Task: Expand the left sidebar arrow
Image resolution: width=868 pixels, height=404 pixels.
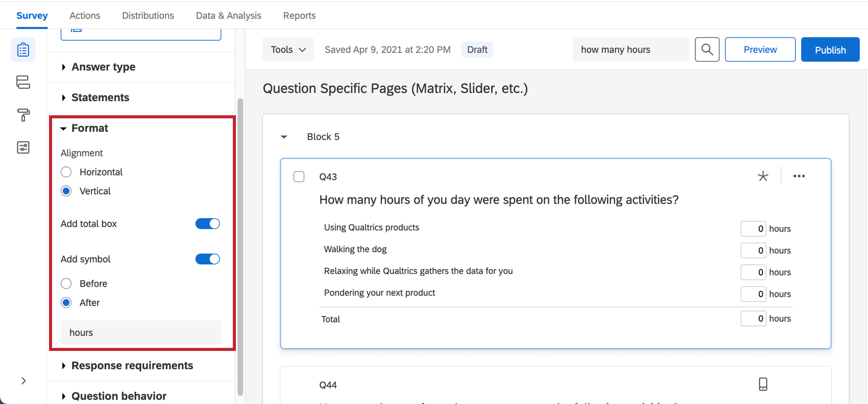Action: [x=23, y=381]
